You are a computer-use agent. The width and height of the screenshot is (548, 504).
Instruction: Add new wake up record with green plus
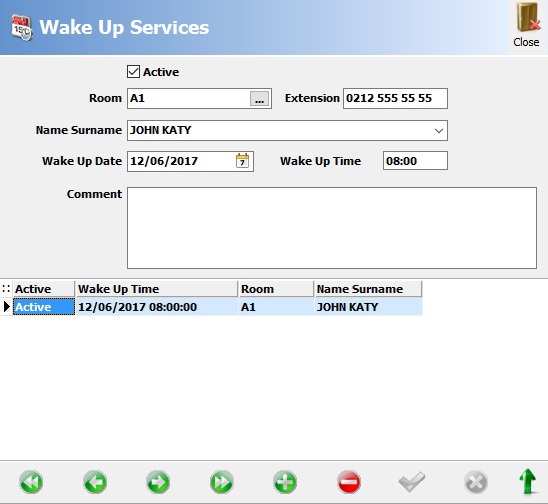pos(285,482)
